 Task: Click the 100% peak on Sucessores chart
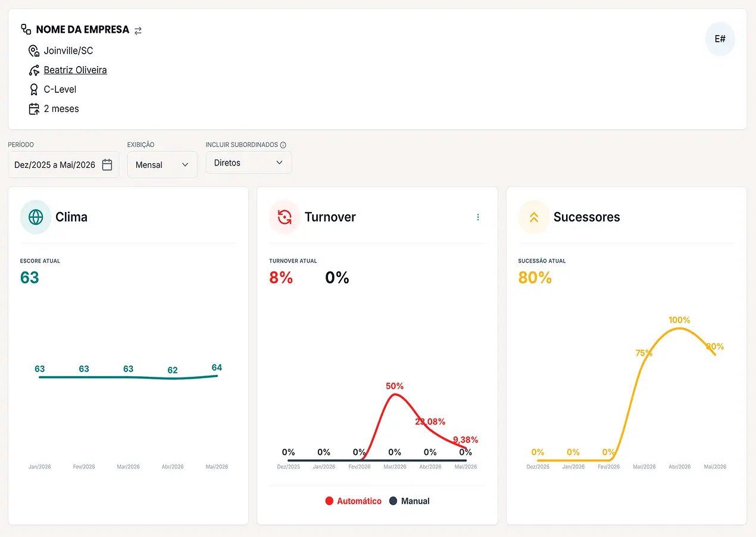point(679,328)
